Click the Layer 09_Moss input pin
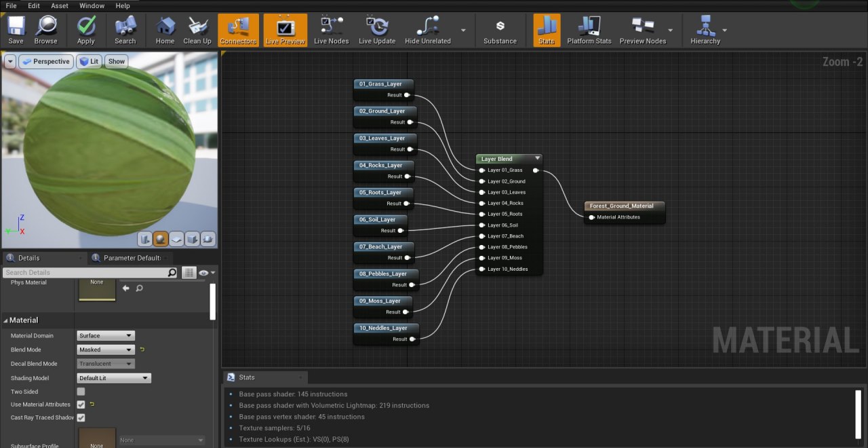868x448 pixels. [481, 258]
